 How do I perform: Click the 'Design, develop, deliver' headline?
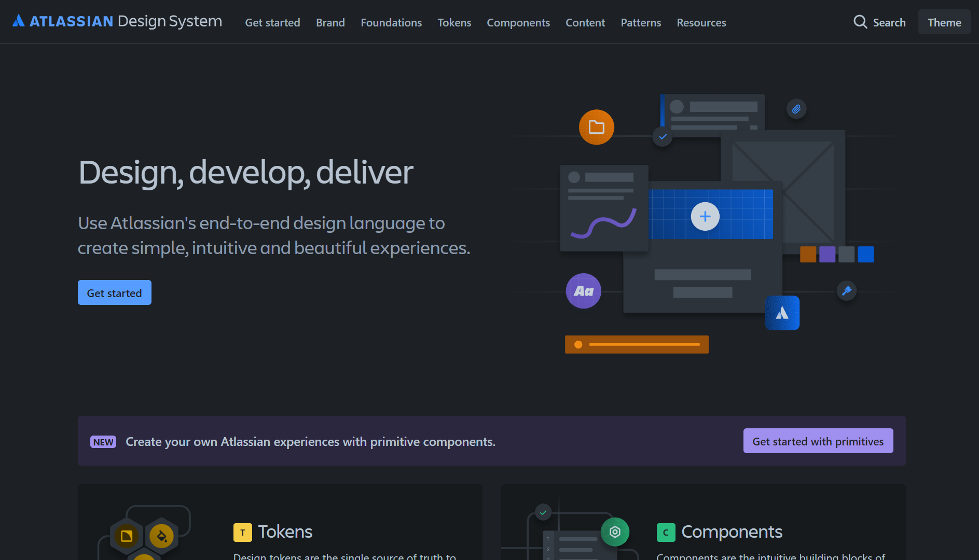click(x=246, y=172)
